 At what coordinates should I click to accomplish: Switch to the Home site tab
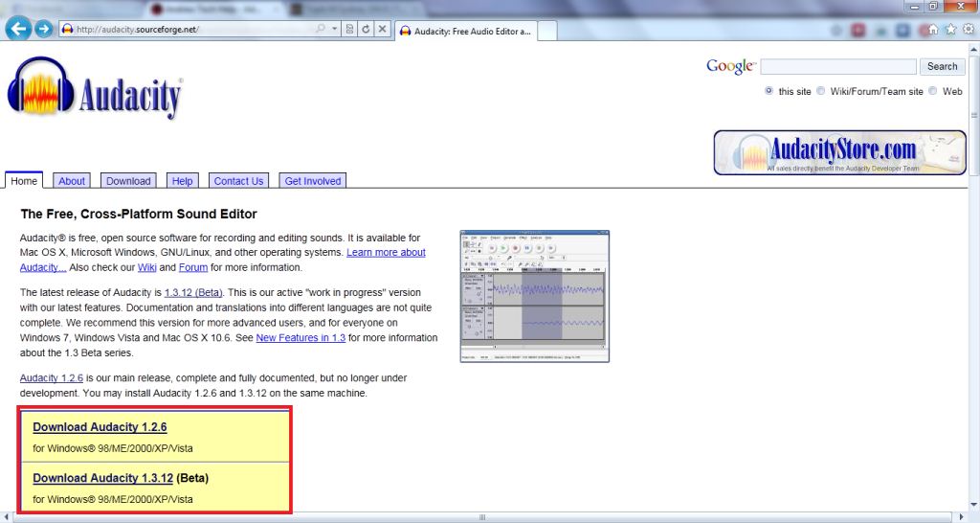(x=24, y=180)
